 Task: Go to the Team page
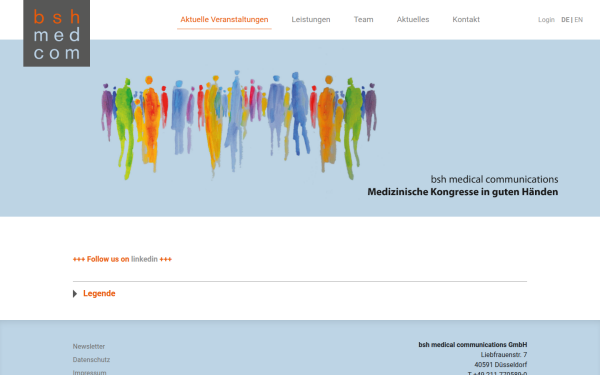click(364, 20)
